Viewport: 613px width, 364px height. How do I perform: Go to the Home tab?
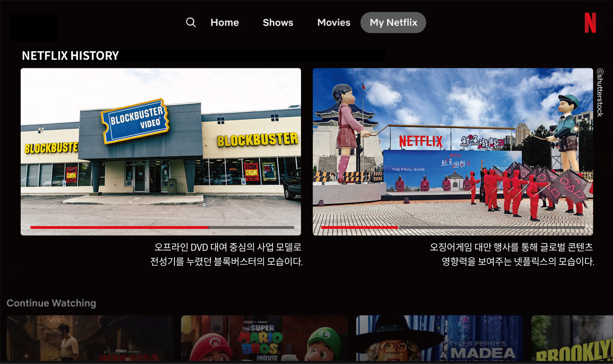click(224, 23)
